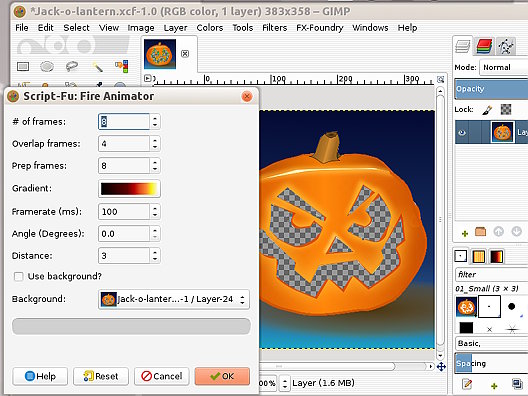Image resolution: width=528 pixels, height=396 pixels.
Task: Adjust Prep frames spinner arrows
Action: pos(155,166)
